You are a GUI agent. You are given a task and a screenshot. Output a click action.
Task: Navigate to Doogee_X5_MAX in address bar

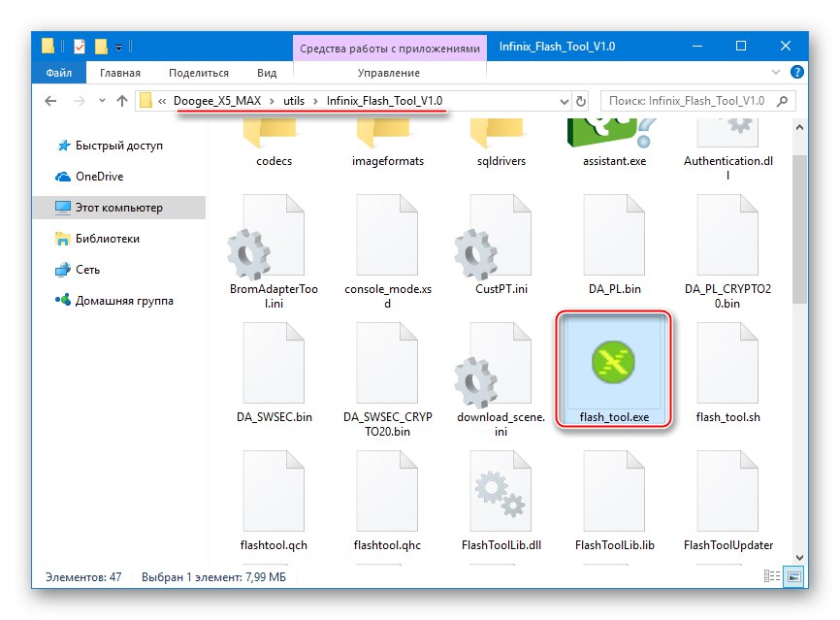click(217, 101)
